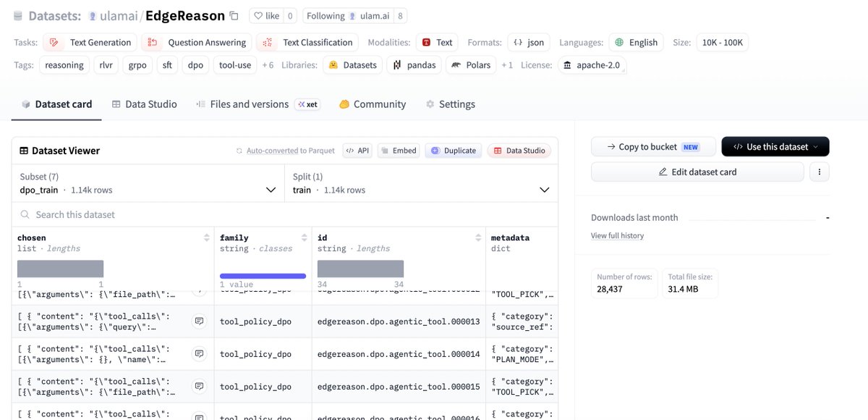This screenshot has width=868, height=420.
Task: Click the id column lengths histogram bar
Action: pyautogui.click(x=360, y=269)
